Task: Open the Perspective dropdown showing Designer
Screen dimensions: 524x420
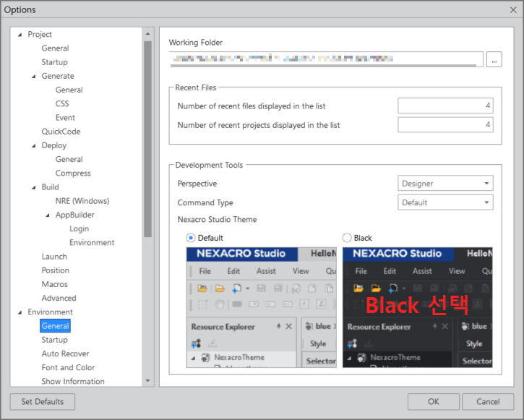Action: coord(445,184)
